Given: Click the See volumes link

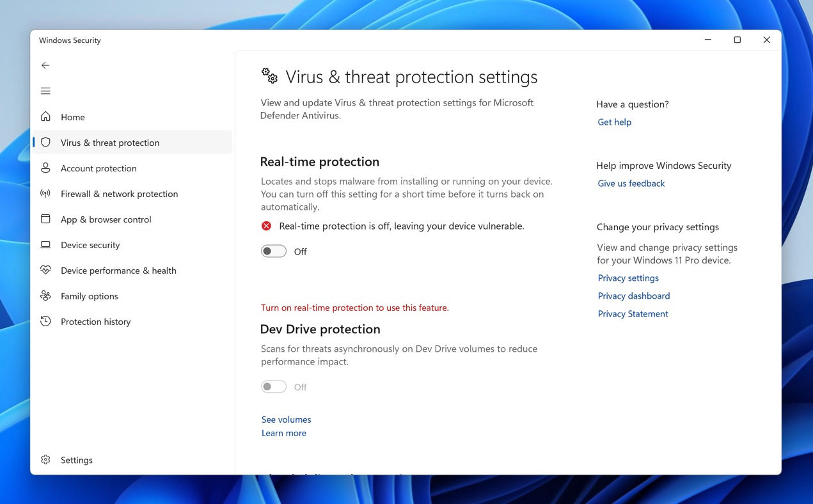Looking at the screenshot, I should 286,420.
